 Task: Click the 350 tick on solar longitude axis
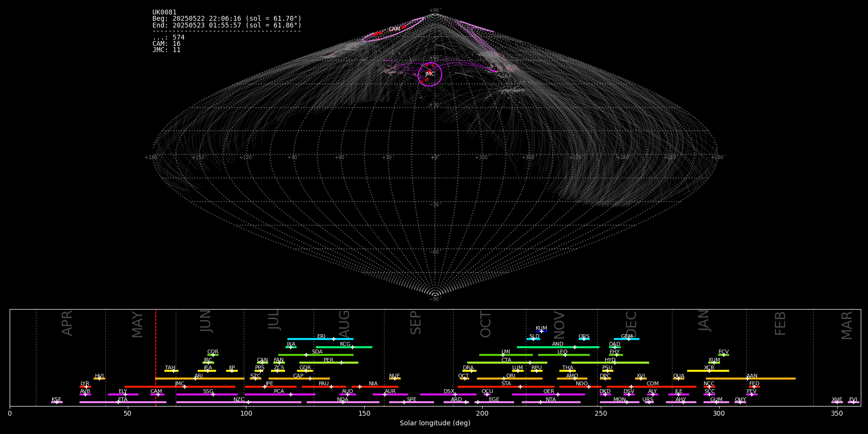837,414
